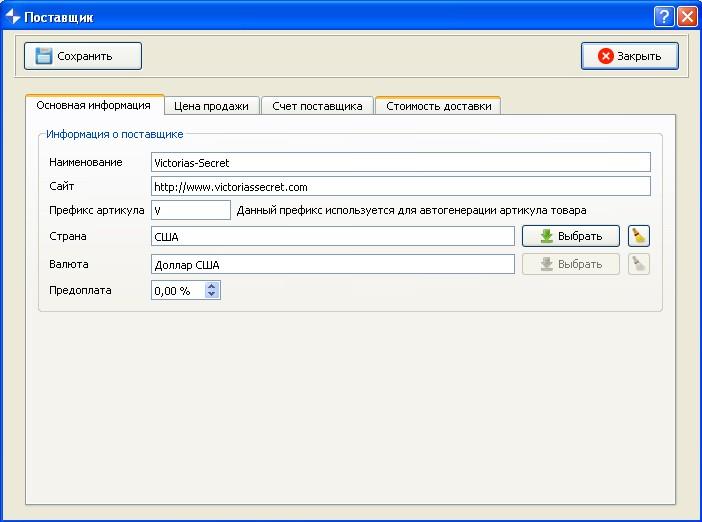Click the greyed broom icon next to Валюта
Image resolution: width=702 pixels, height=522 pixels.
[x=639, y=264]
